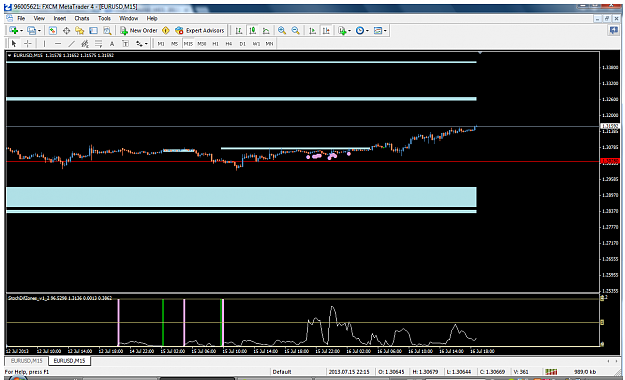Expand the Periods dropdown arrow
Viewport: 625px width, 380px height.
pyautogui.click(x=367, y=31)
